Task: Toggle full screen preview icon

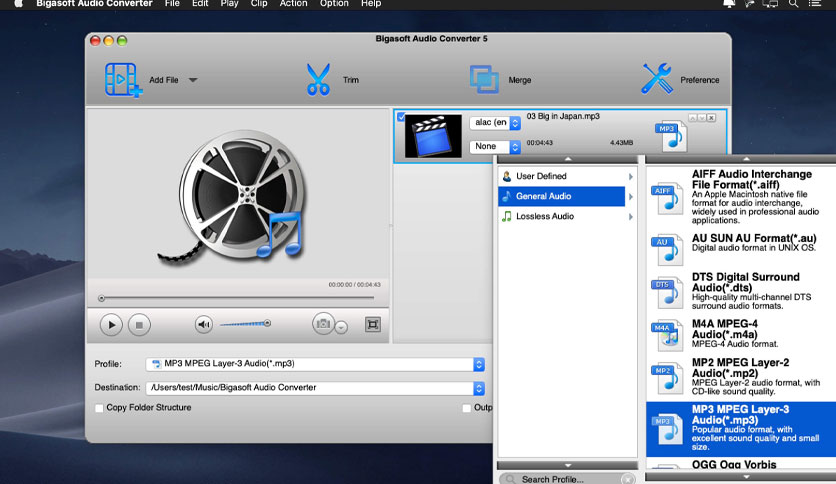Action: pyautogui.click(x=373, y=324)
